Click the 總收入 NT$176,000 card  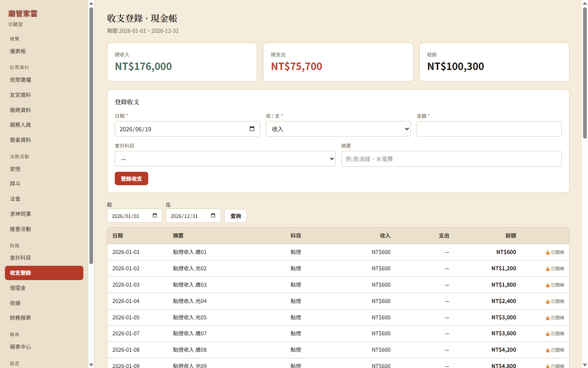click(x=182, y=62)
